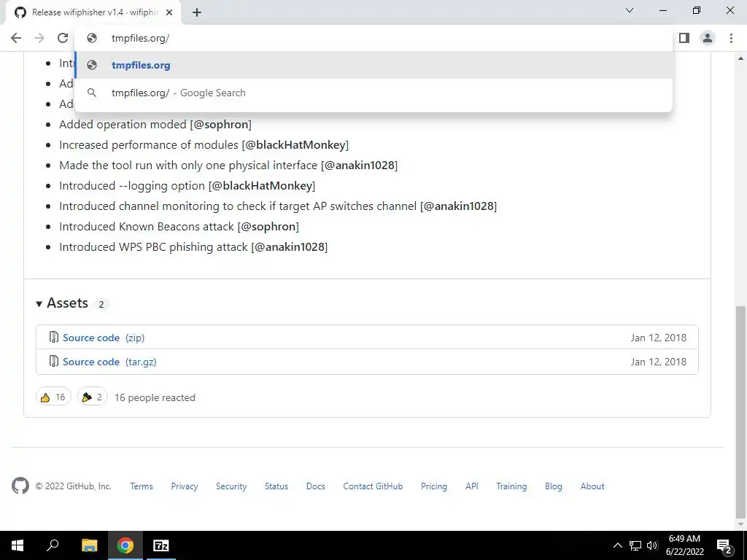This screenshot has width=747, height=560.
Task: Open 7-Zip from the taskbar
Action: (x=161, y=545)
